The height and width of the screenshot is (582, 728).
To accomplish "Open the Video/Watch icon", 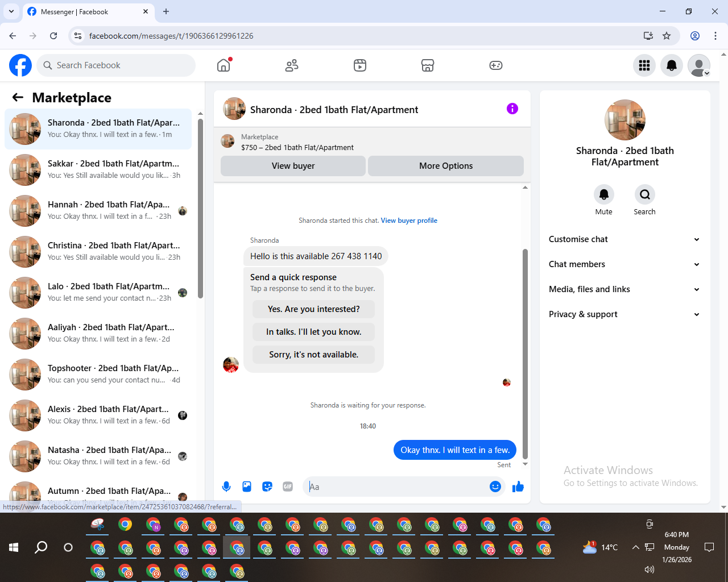I will (x=360, y=65).
